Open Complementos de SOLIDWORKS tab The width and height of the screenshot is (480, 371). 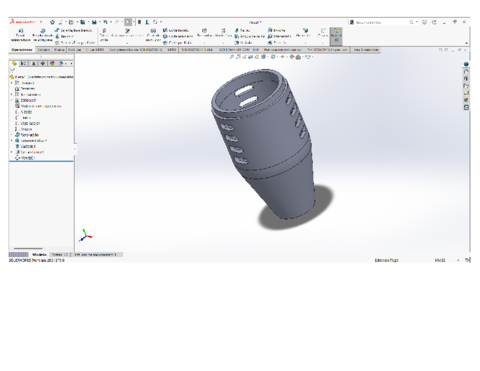coord(135,50)
